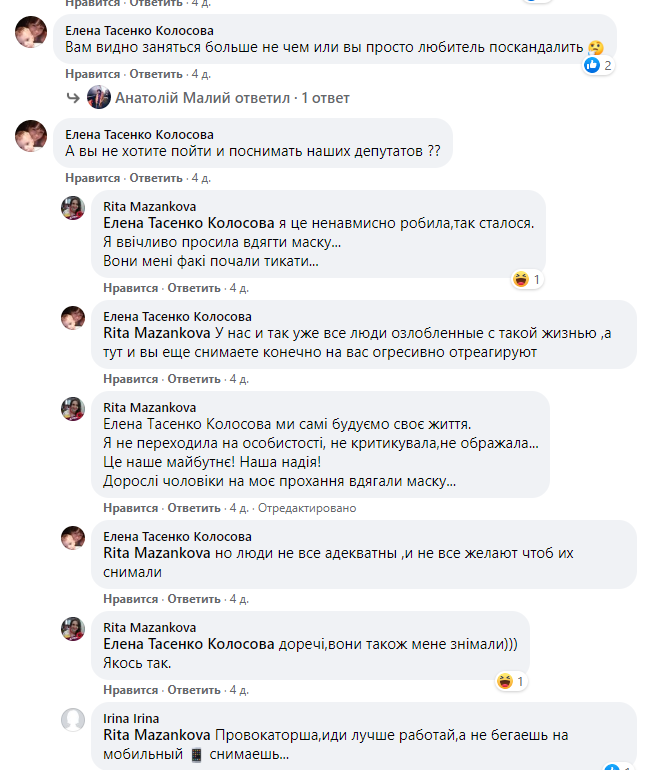Click timestamp under 'У нас и так' comment
648x770 pixels.
point(238,379)
